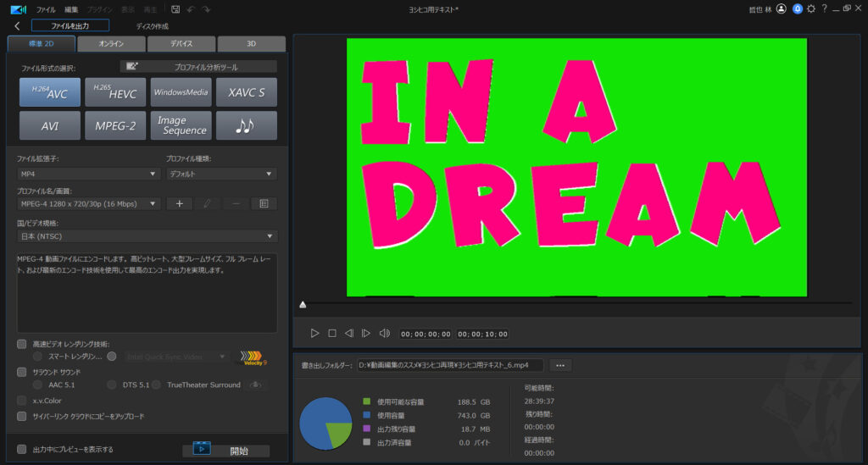Open the 日本 (NTSC) video standard dropdown
The width and height of the screenshot is (868, 465).
147,236
